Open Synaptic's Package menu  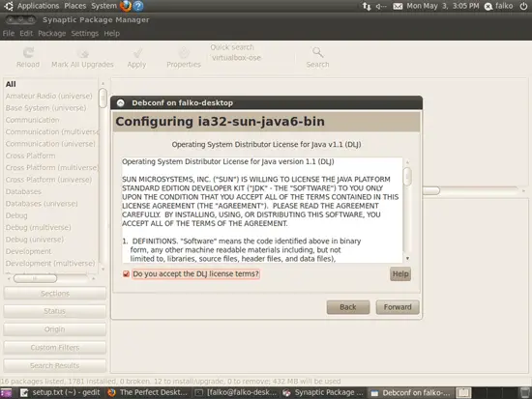tap(52, 33)
